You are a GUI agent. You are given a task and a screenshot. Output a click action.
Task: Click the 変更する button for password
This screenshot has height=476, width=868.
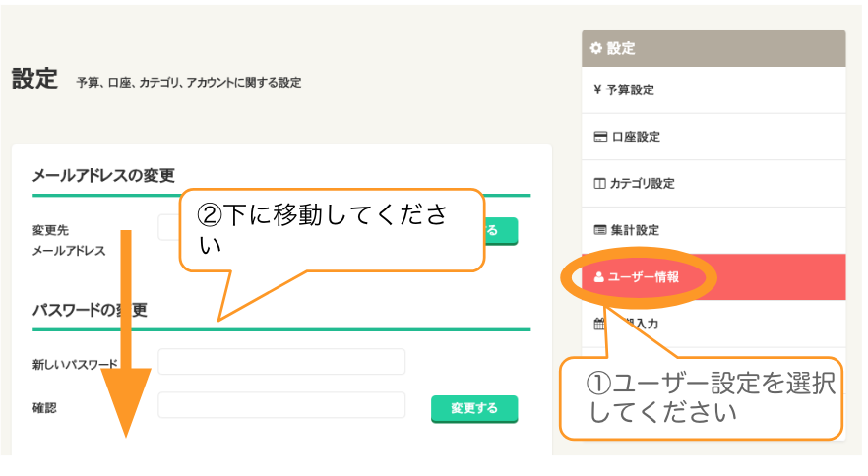[474, 408]
